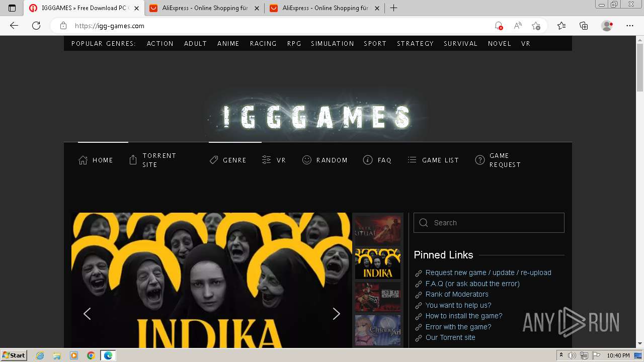644x362 pixels.
Task: Open the volume icon in system tray
Action: (x=572, y=355)
